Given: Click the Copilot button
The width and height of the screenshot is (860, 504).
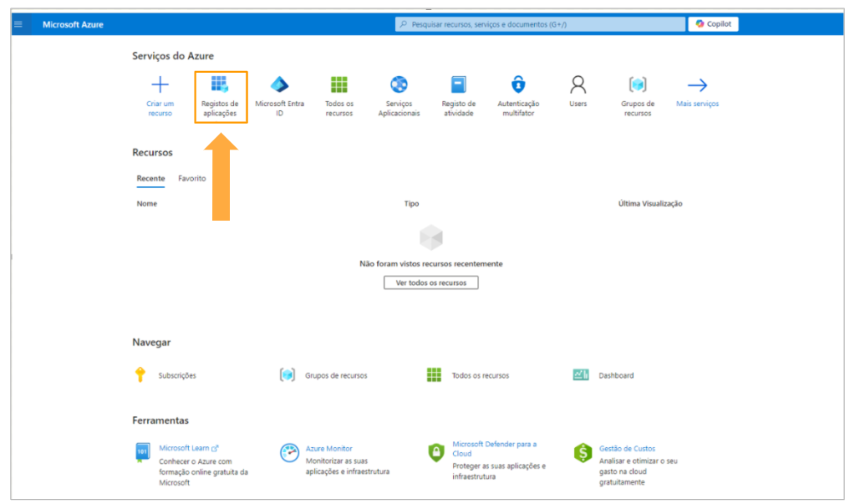Looking at the screenshot, I should click(713, 24).
